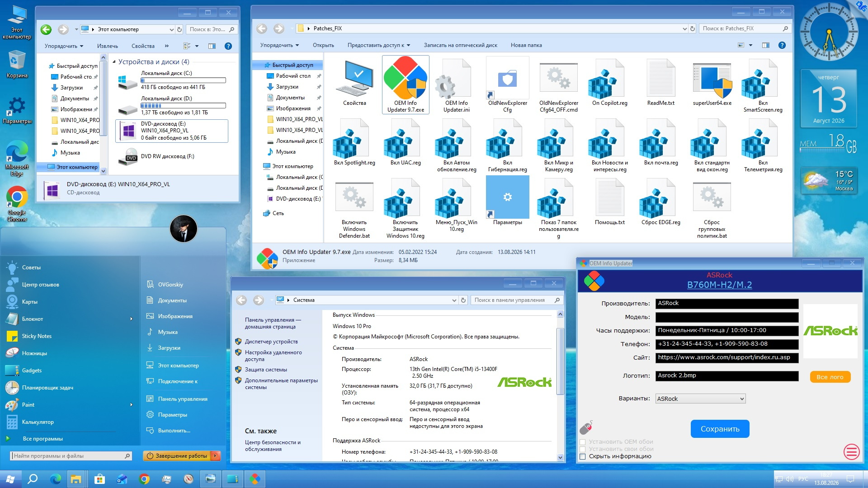Click Свойства in Этот компьютер toolbar

pyautogui.click(x=143, y=46)
